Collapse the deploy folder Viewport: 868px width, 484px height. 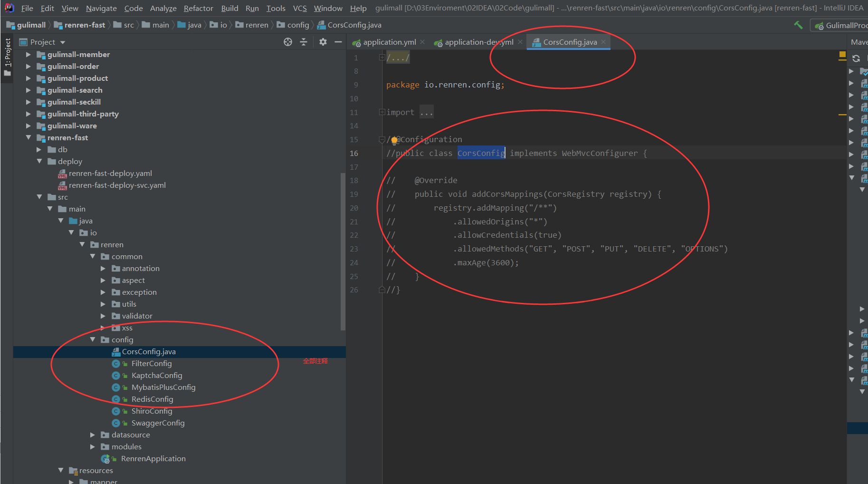click(39, 161)
